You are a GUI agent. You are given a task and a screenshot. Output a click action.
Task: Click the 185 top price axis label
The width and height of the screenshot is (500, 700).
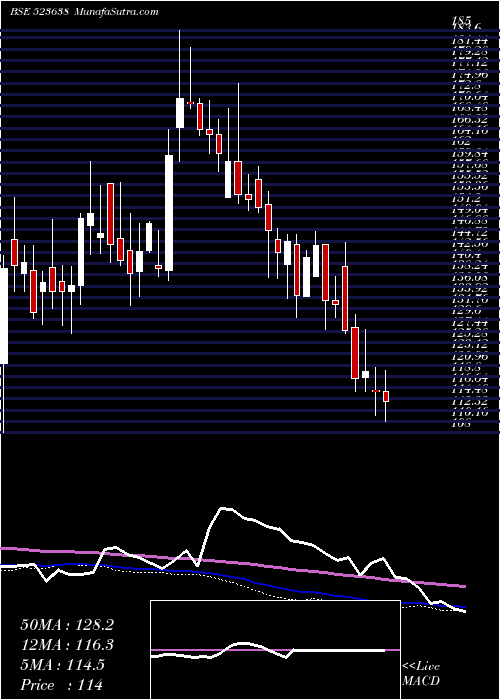[x=461, y=20]
